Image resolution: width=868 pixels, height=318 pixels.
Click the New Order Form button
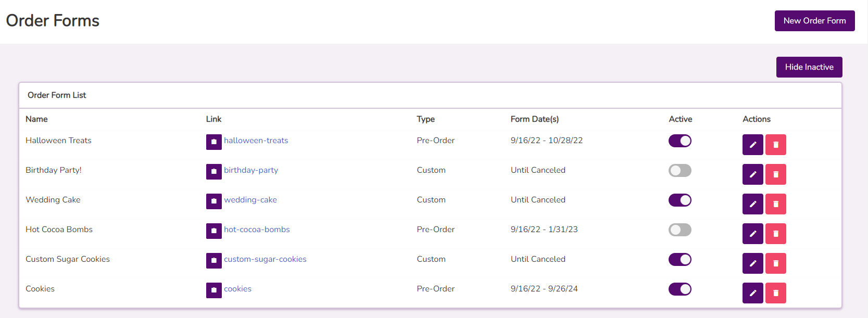click(814, 21)
